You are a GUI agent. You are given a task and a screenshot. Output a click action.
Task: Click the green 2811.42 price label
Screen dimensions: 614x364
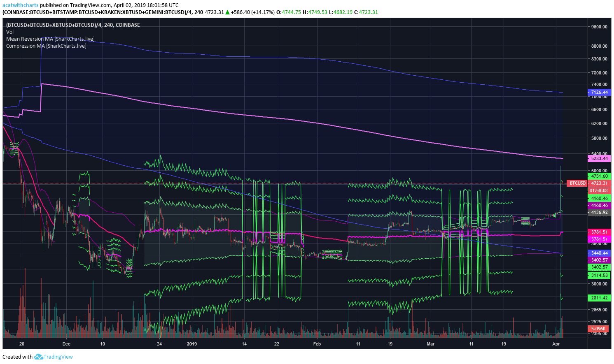(x=599, y=297)
